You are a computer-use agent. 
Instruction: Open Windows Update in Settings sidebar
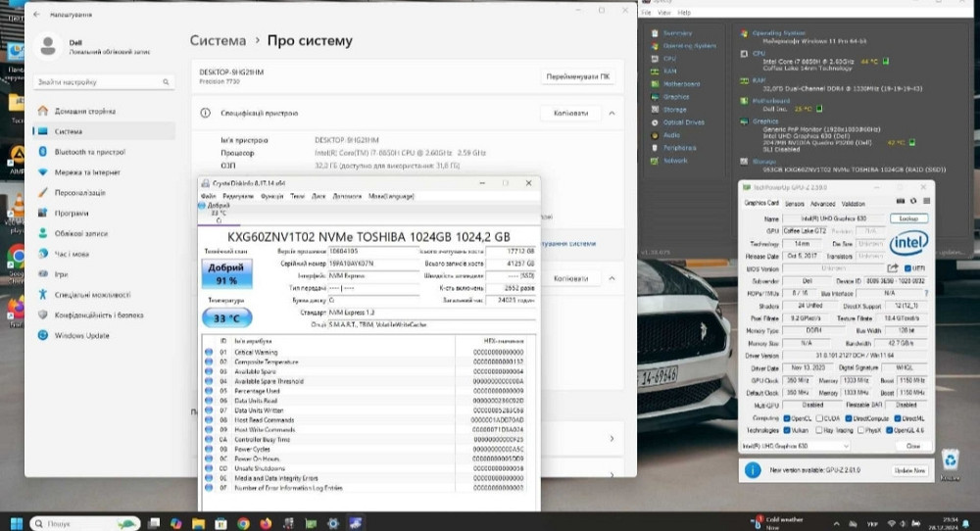(81, 335)
